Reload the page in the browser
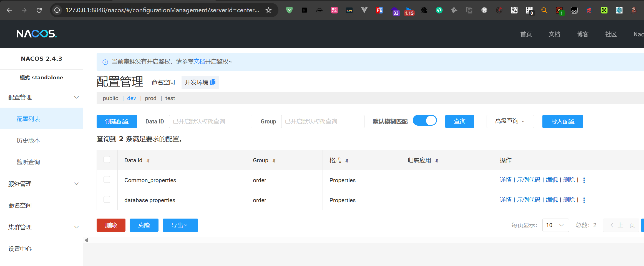 [x=39, y=10]
